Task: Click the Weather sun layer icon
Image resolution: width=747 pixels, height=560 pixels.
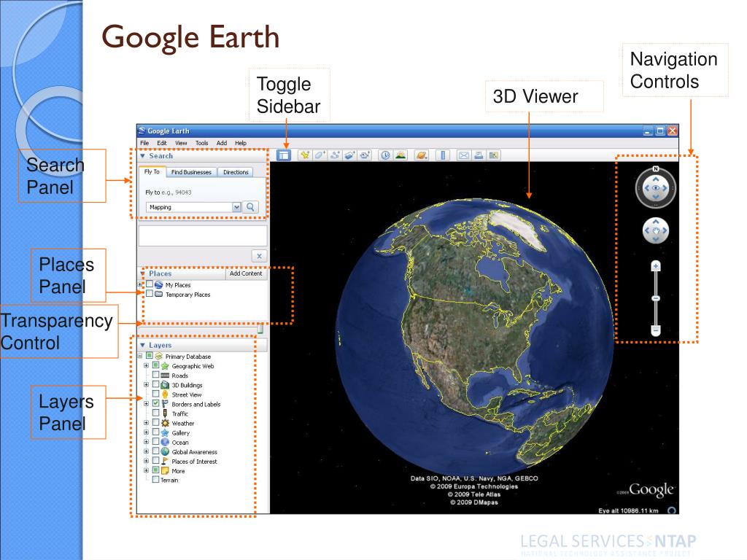Action: 165,423
